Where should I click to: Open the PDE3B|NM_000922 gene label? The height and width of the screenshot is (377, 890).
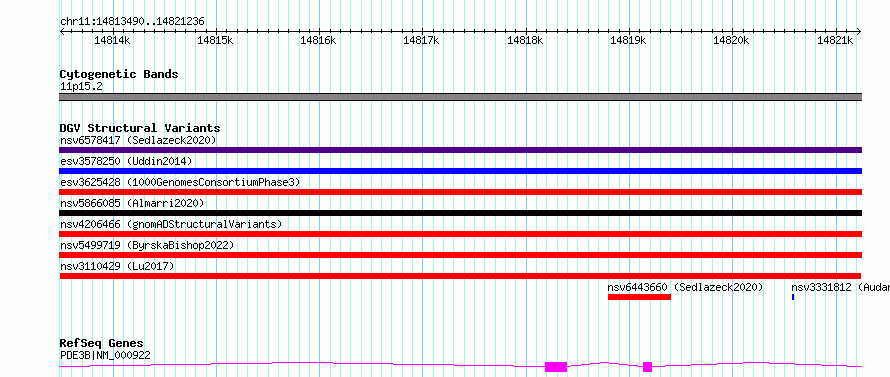pyautogui.click(x=105, y=356)
